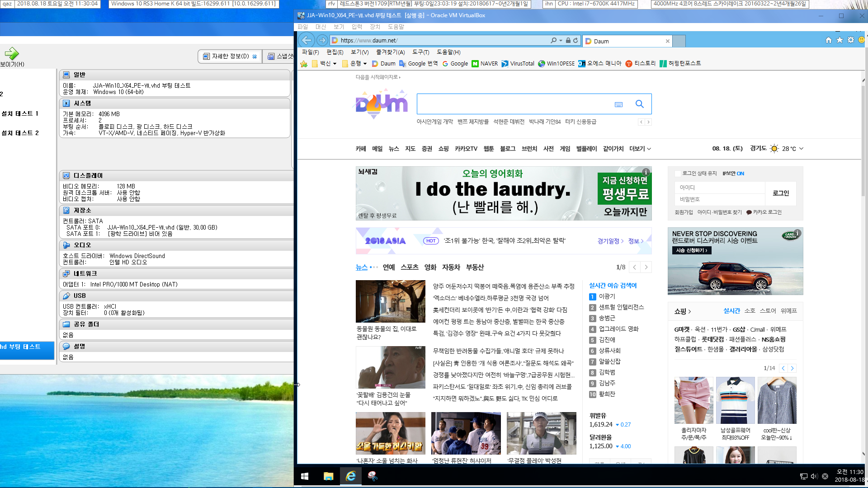Toggle IP보안 ON switch
Viewport: 868px width, 488px height.
coord(733,174)
